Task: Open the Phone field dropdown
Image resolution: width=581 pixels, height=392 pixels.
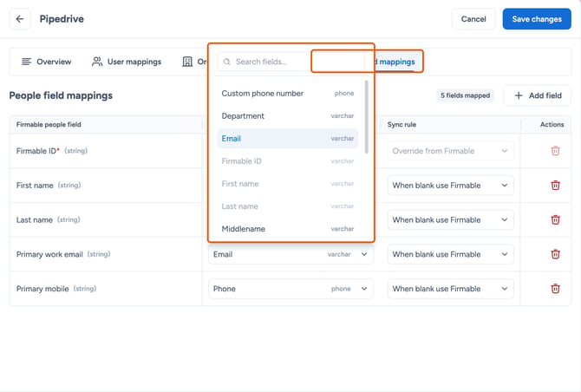Action: pos(290,289)
